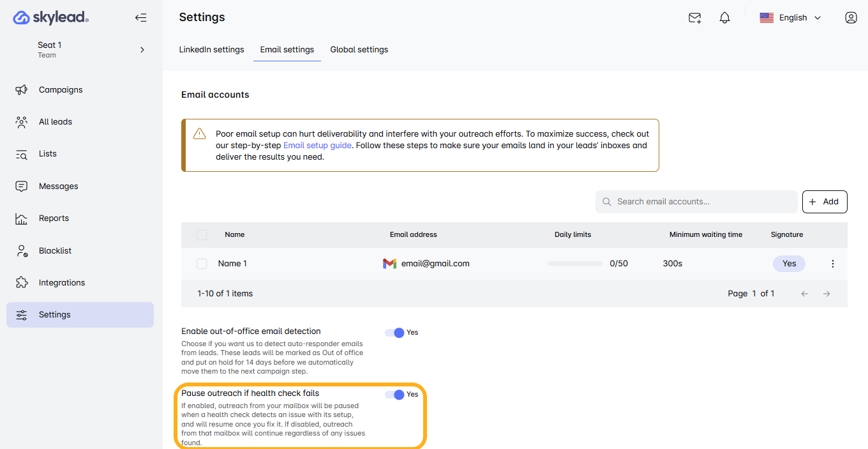
Task: Click the Reports chart icon
Action: [x=22, y=218]
